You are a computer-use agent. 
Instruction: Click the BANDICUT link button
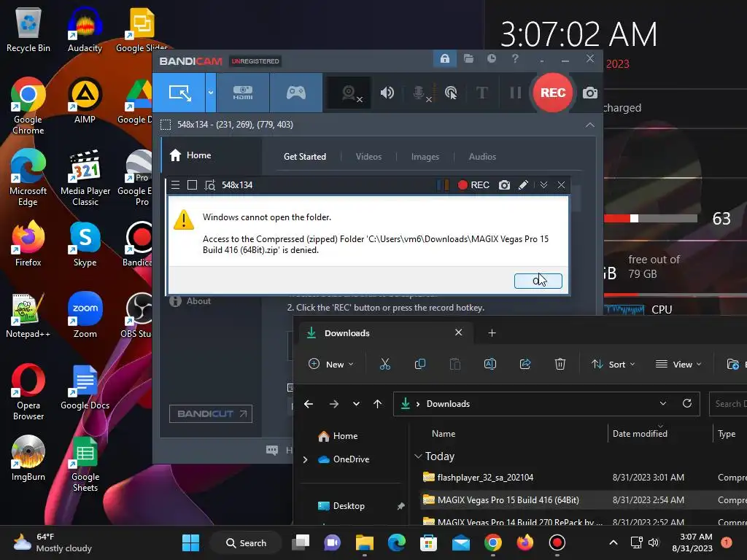pos(211,413)
